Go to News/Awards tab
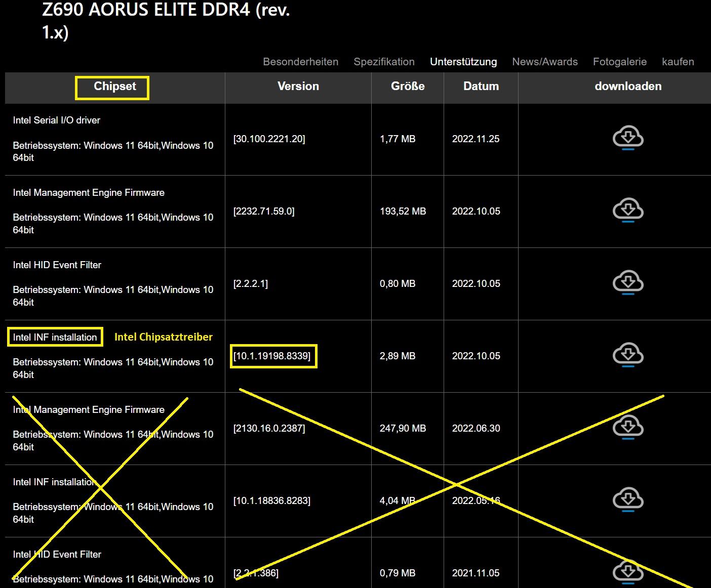The width and height of the screenshot is (711, 588). [x=545, y=62]
